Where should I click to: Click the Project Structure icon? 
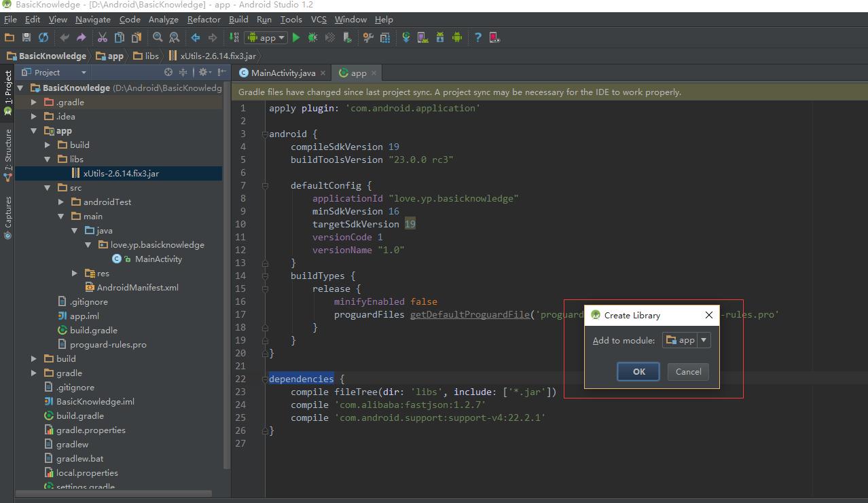[385, 37]
